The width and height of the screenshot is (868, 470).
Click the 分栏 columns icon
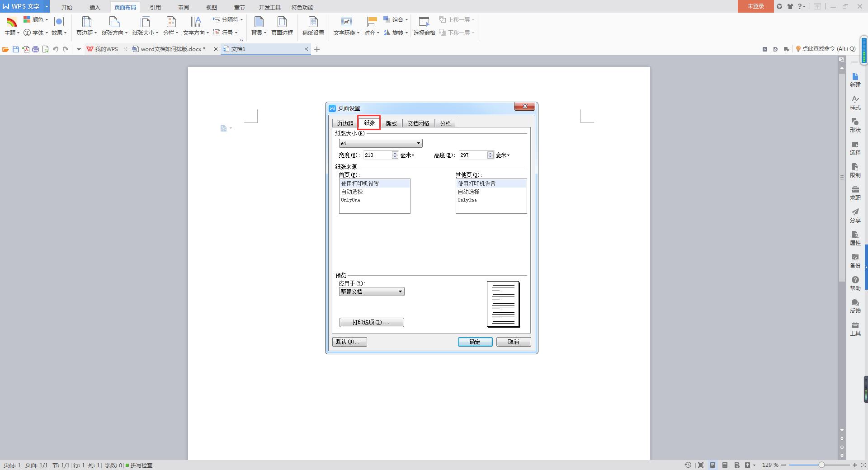coord(171,22)
